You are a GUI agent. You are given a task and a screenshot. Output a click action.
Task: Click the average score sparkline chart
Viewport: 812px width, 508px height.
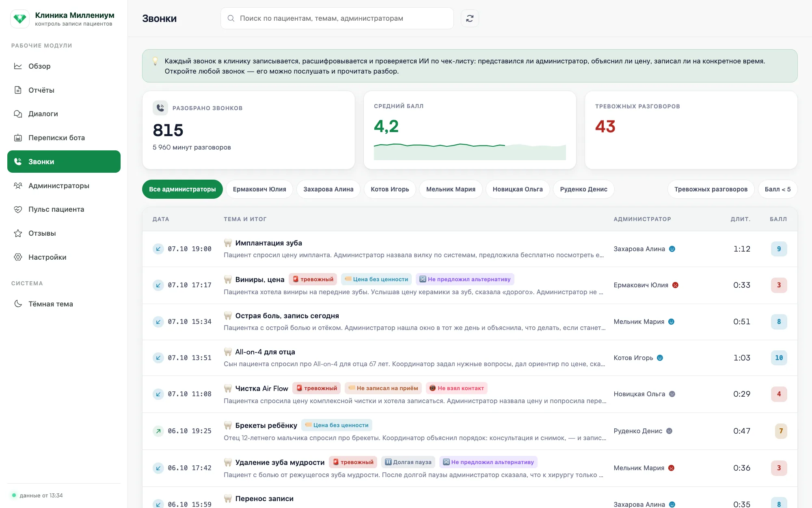coord(470,151)
